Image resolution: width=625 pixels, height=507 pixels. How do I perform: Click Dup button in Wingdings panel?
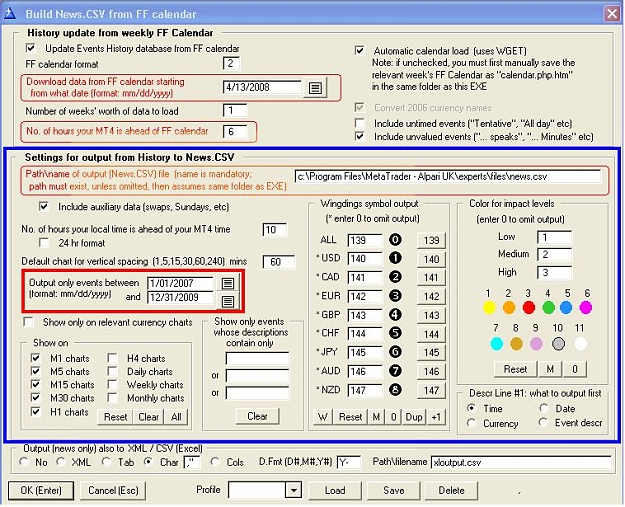(414, 417)
